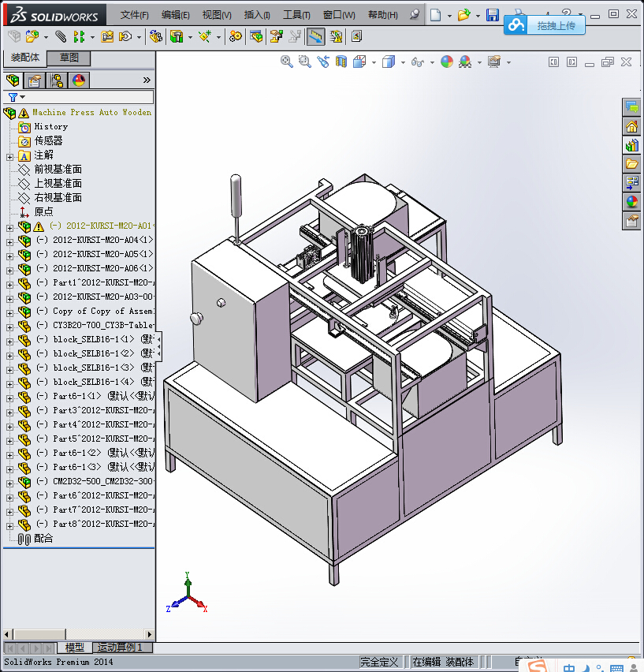Show more manager tabs with » chevron

(x=147, y=80)
